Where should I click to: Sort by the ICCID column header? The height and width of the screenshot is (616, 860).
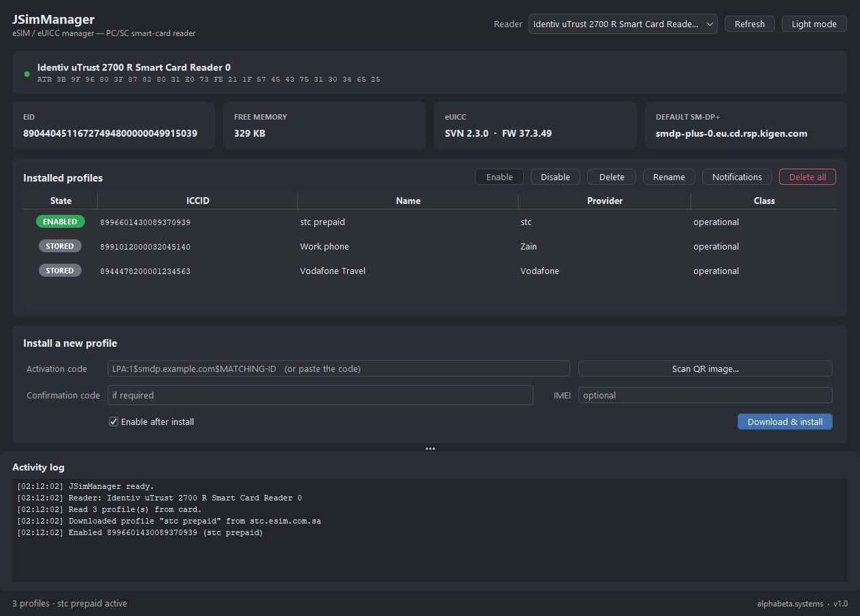(198, 201)
